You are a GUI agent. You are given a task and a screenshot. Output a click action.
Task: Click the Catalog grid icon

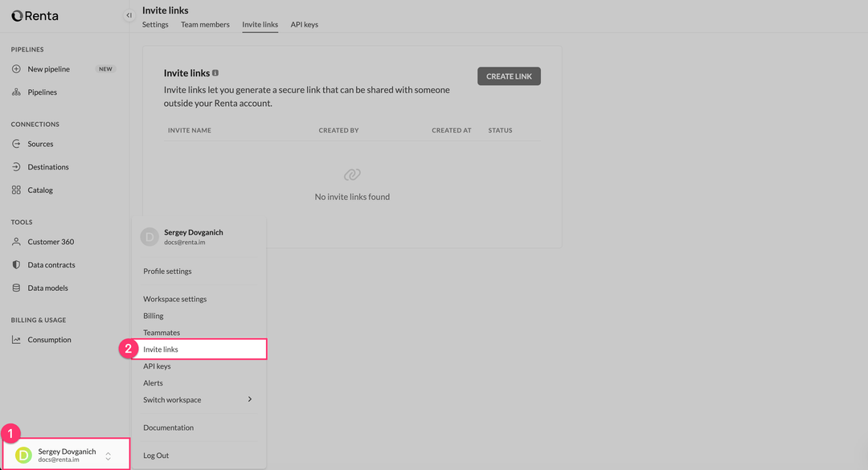(x=16, y=190)
